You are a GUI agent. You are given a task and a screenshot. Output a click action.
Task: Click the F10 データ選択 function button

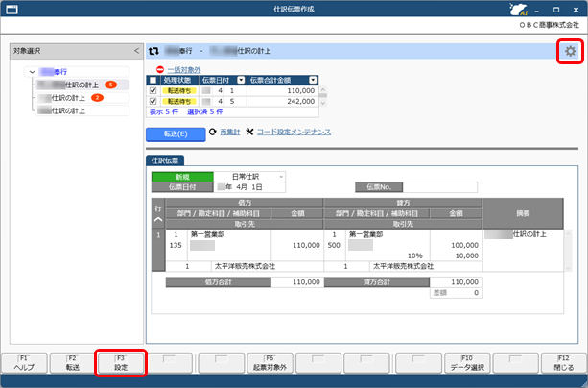467,364
